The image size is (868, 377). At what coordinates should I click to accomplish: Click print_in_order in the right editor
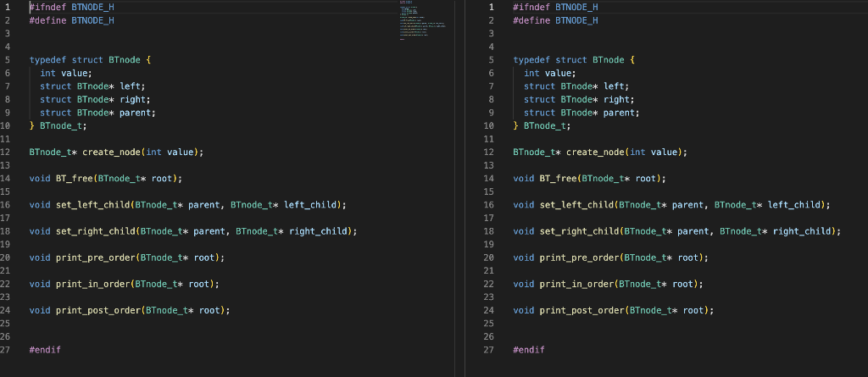pyautogui.click(x=576, y=284)
